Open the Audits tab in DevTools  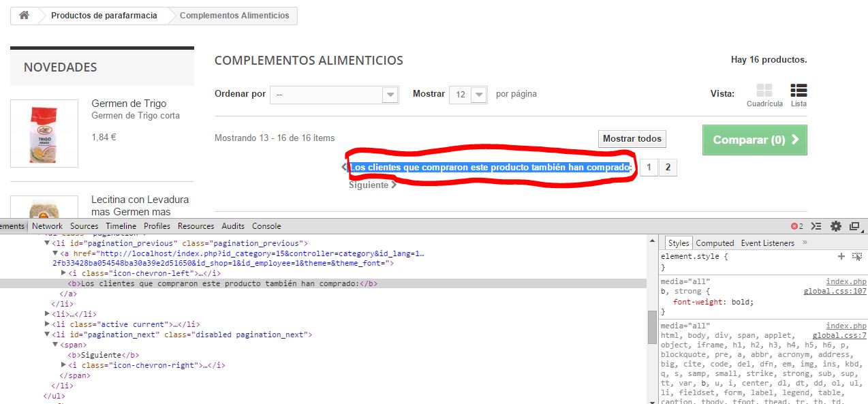(x=233, y=226)
